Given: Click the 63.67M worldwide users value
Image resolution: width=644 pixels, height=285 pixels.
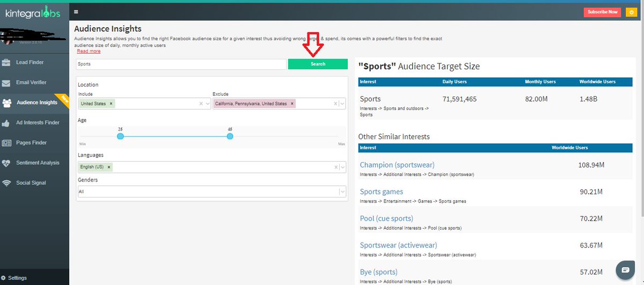Looking at the screenshot, I should (591, 245).
